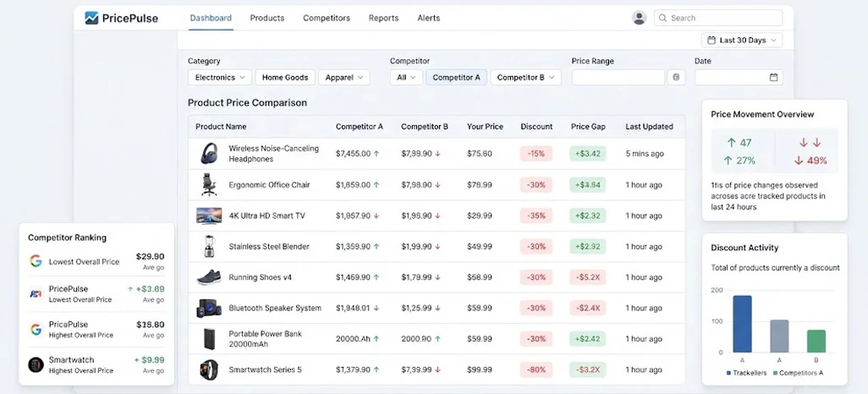Click the Wireless Noise-Canceling Headphones name

(x=274, y=154)
